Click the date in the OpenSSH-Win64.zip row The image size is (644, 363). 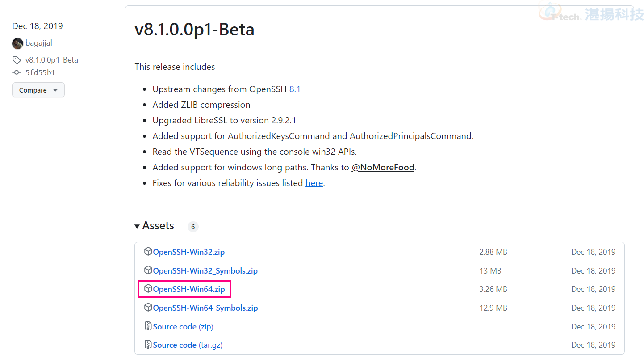(593, 289)
